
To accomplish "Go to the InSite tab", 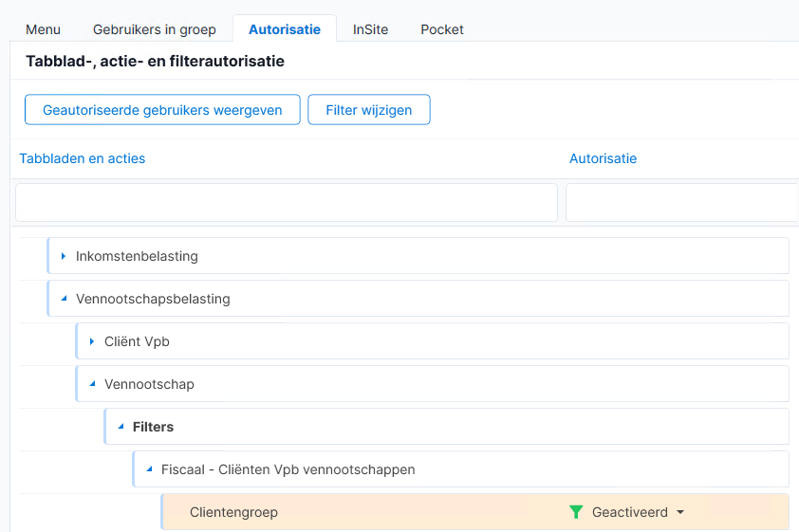I will tap(370, 29).
